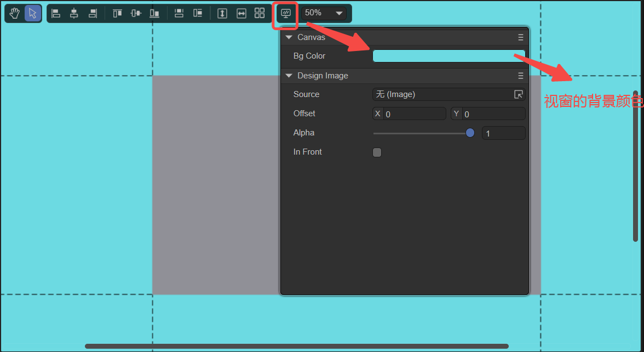This screenshot has width=644, height=352.
Task: Select the arrow pointer tool
Action: point(33,13)
